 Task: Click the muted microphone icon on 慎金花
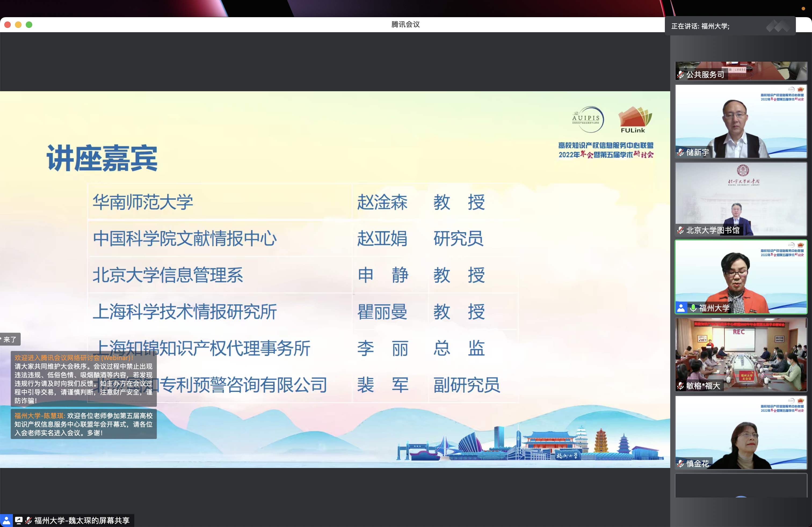pyautogui.click(x=681, y=464)
